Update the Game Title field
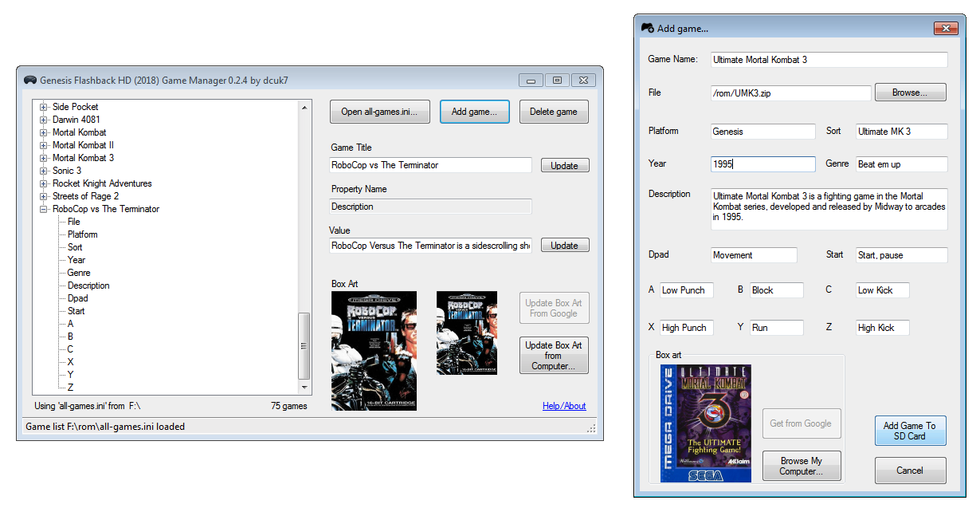 [565, 166]
